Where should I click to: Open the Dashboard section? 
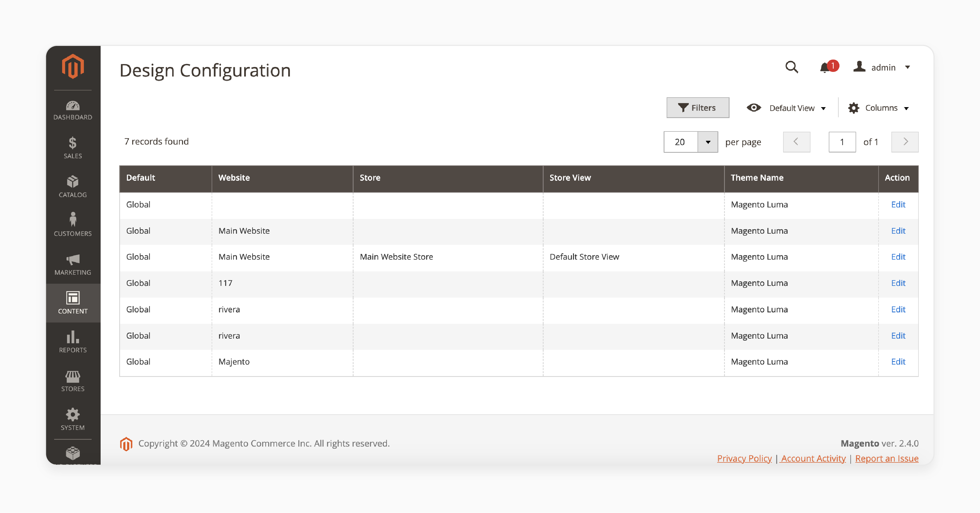click(73, 110)
